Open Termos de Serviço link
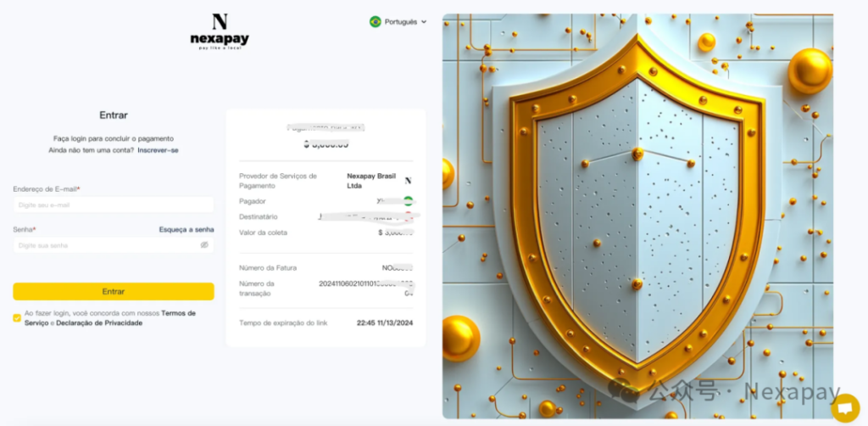Viewport: 868px width, 426px height. pyautogui.click(x=109, y=318)
